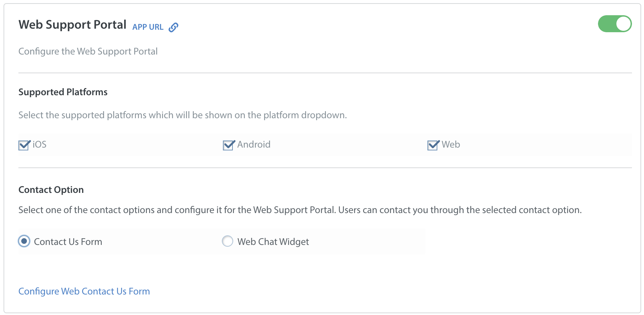Click the contact options description paragraph
Viewport: 644px width, 315px height.
[300, 210]
